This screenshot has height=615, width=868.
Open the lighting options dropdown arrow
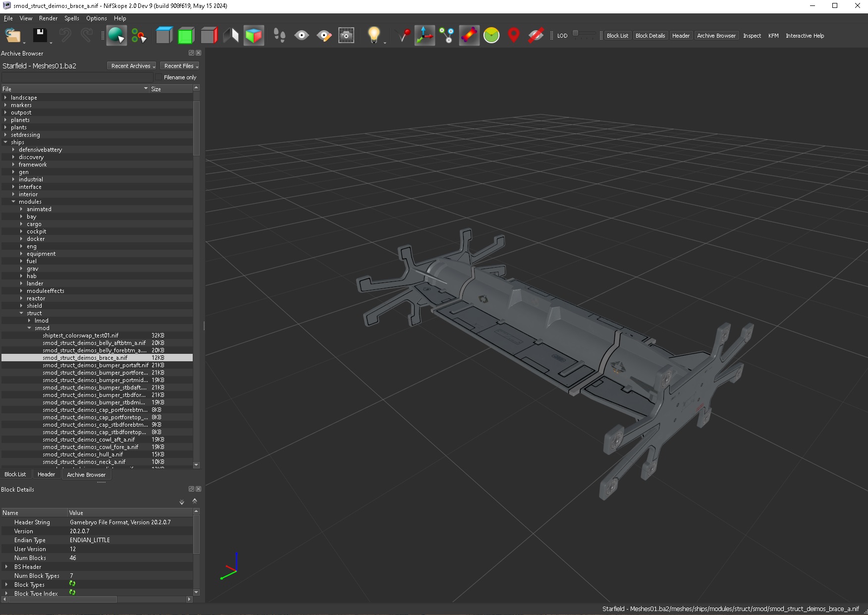pyautogui.click(x=385, y=43)
